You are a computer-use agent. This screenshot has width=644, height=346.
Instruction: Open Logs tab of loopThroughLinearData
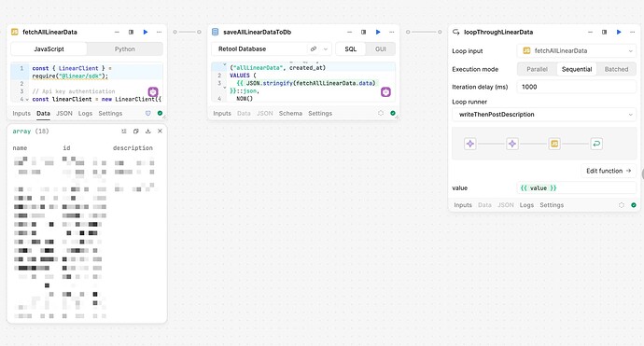tap(526, 205)
